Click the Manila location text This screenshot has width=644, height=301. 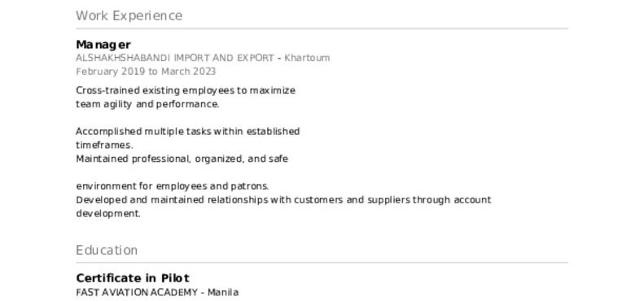(223, 293)
